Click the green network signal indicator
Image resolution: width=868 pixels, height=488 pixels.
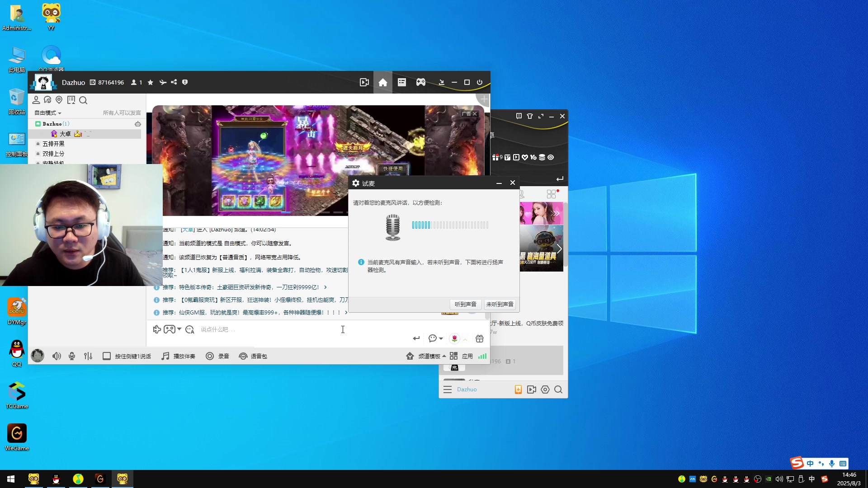[x=482, y=357]
